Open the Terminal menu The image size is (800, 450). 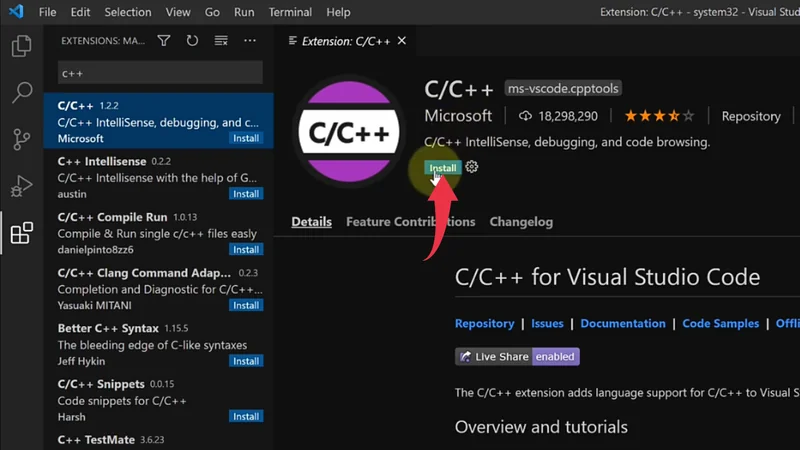coord(290,12)
